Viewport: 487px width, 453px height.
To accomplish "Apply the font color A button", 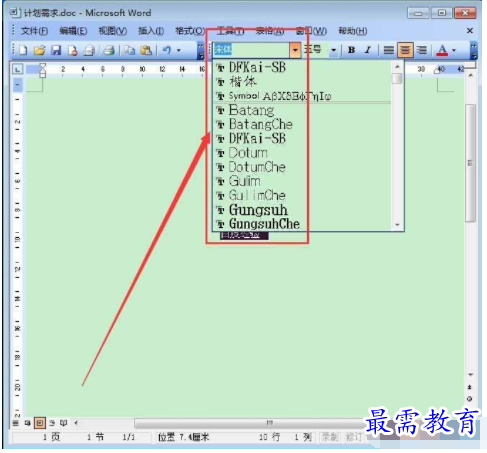I will point(442,50).
